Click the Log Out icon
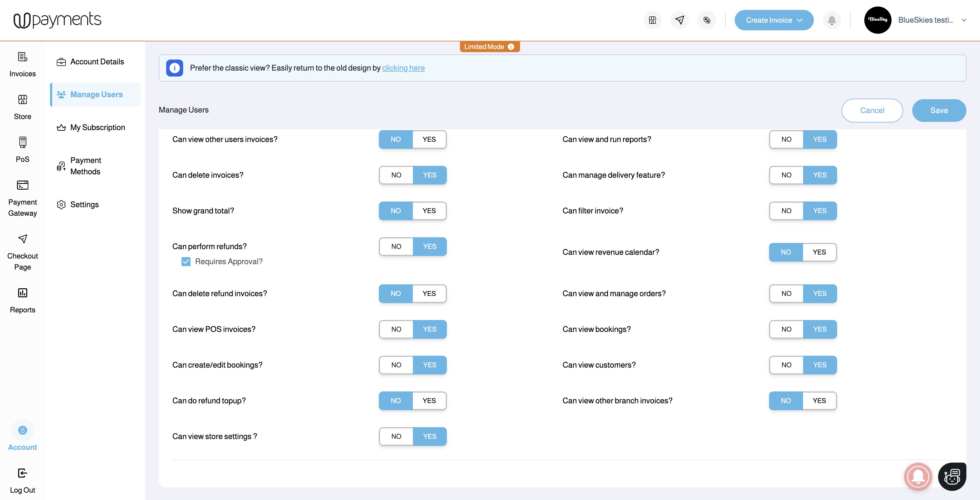Image resolution: width=980 pixels, height=500 pixels. click(22, 473)
